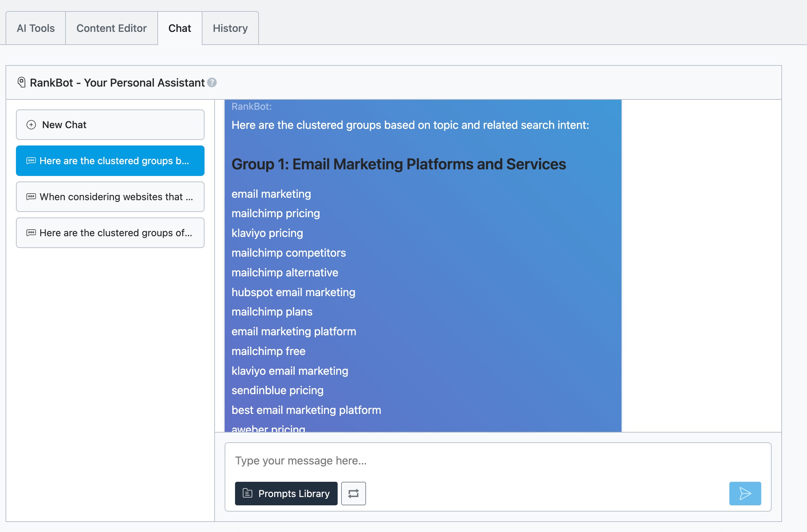
Task: Click chat icon on the highlighted active conversation
Action: [31, 161]
